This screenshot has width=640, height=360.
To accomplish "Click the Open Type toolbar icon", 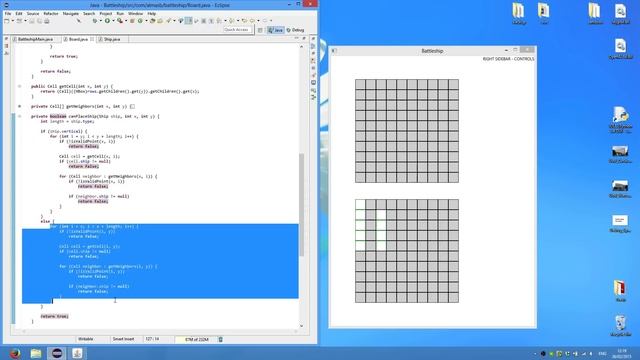I will tap(152, 20).
